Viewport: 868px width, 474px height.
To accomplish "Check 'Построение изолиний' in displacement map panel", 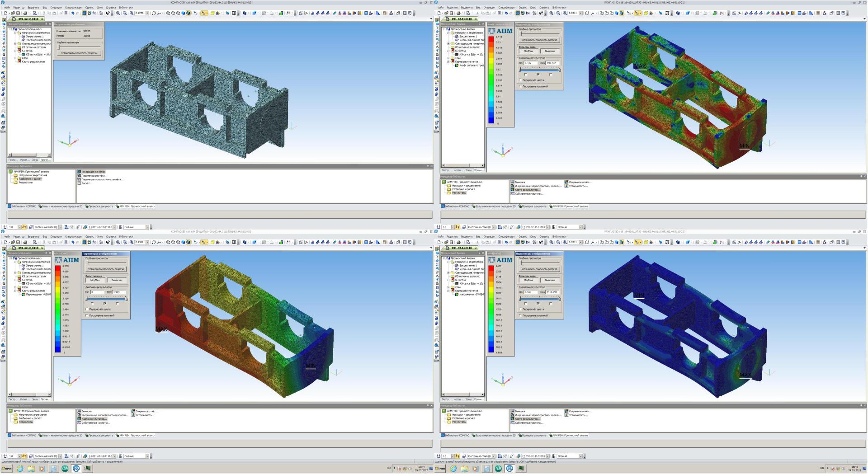I will [x=87, y=315].
